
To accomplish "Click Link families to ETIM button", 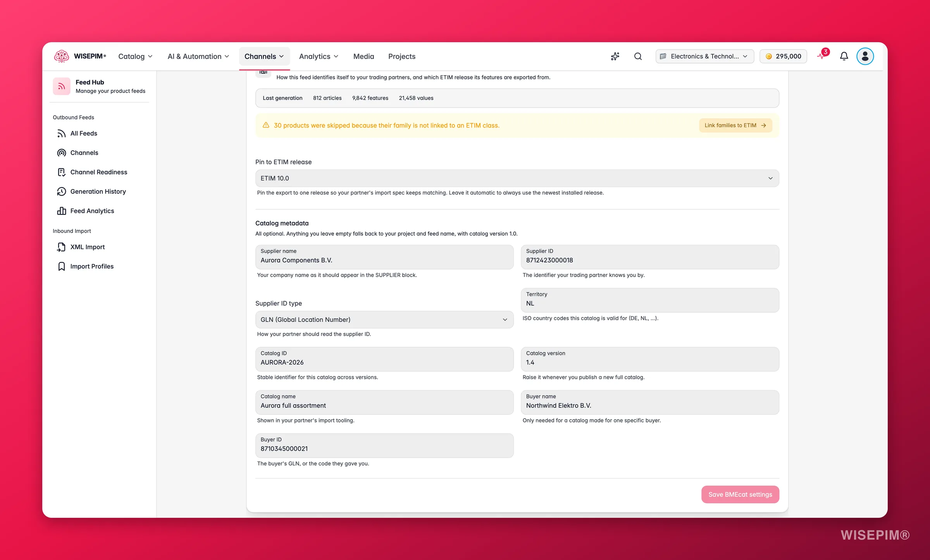I will pos(735,125).
